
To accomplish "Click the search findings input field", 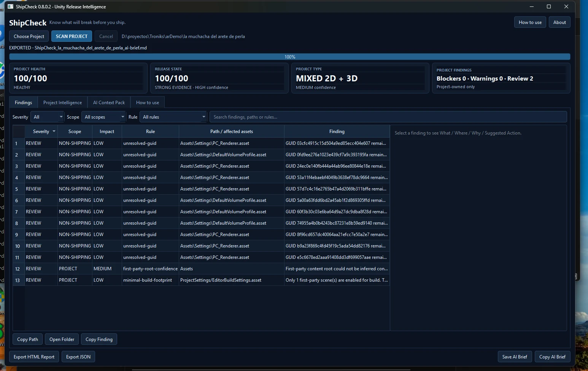I will click(x=388, y=117).
